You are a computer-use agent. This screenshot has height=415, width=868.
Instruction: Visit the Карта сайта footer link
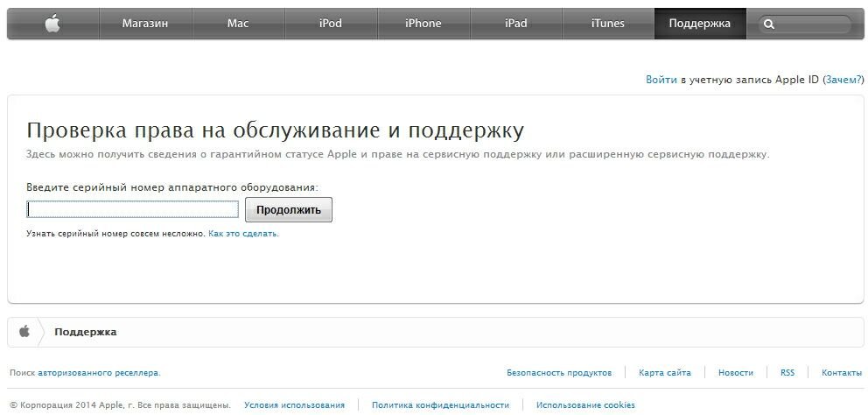[664, 373]
